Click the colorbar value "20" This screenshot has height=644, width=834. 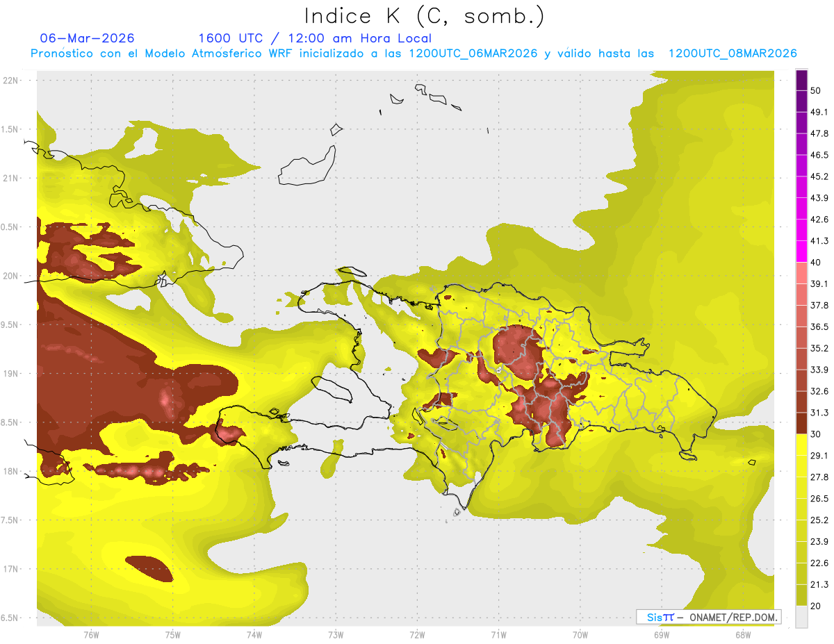816,606
